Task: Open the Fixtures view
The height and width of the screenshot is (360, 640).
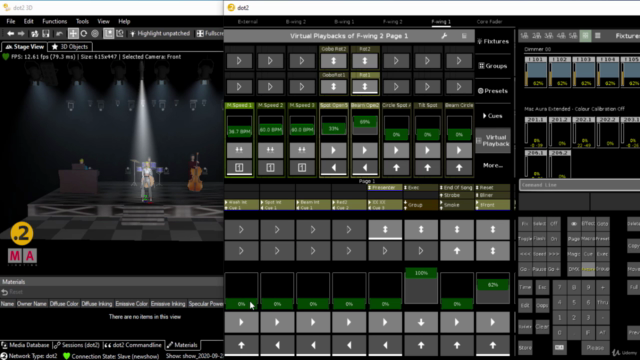Action: point(493,41)
